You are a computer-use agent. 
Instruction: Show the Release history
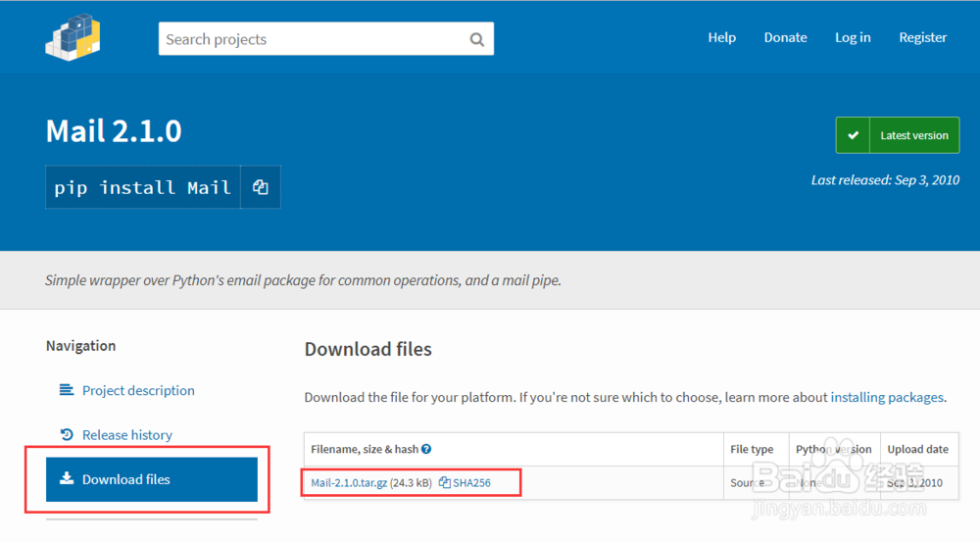click(x=126, y=434)
